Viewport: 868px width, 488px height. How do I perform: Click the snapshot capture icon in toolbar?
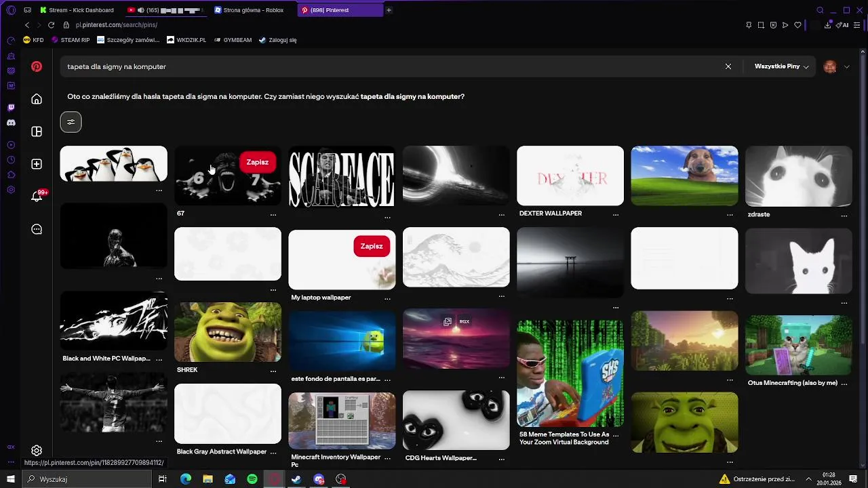tap(761, 25)
